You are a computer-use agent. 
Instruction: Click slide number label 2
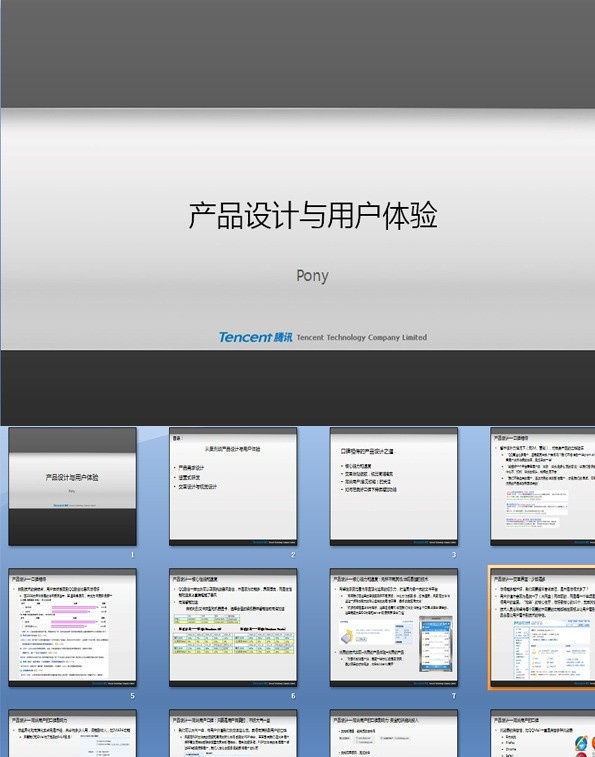pyautogui.click(x=293, y=555)
